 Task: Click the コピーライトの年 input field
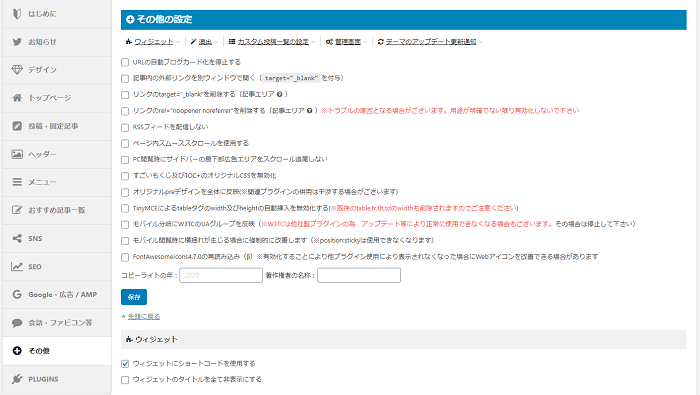(x=221, y=275)
